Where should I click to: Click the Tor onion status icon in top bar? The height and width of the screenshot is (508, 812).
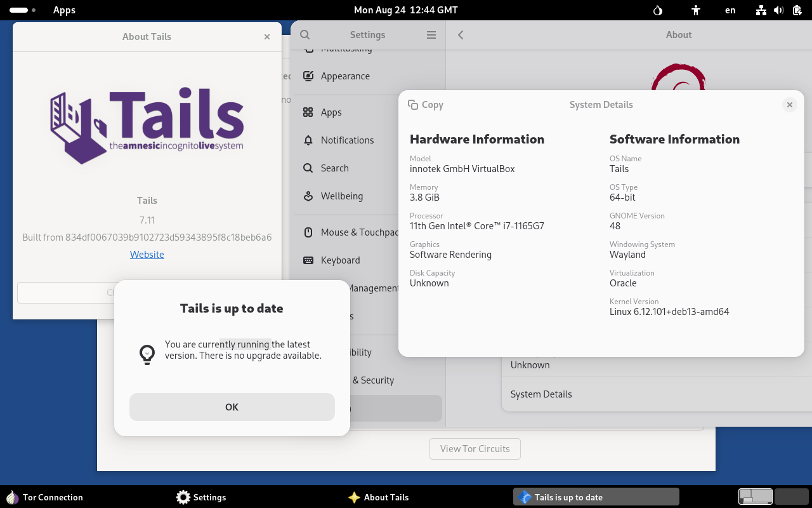(658, 10)
